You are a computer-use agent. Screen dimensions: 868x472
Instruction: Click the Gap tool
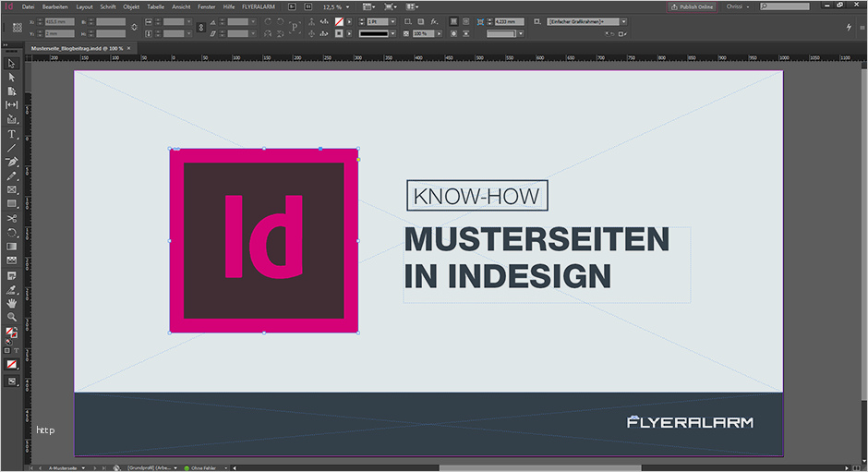coord(12,105)
